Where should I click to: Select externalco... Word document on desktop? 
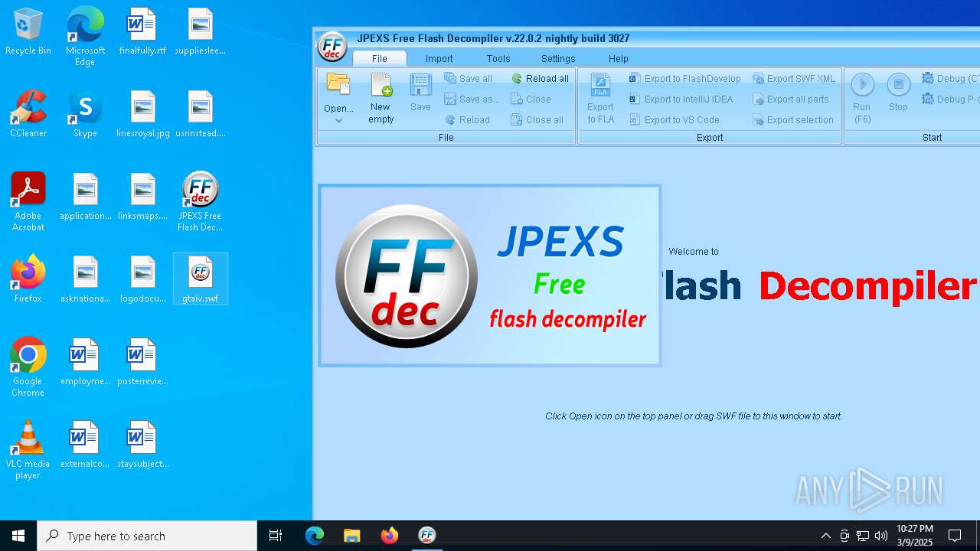(86, 445)
